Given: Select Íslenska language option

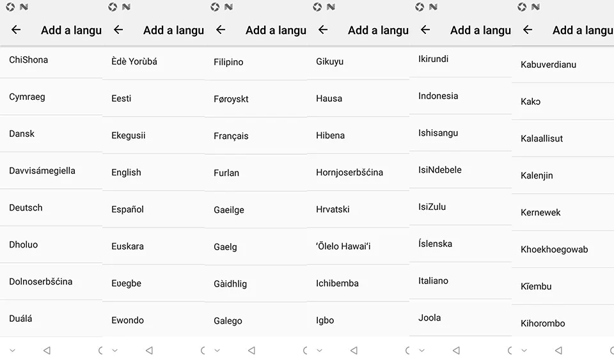Looking at the screenshot, I should tap(460, 244).
